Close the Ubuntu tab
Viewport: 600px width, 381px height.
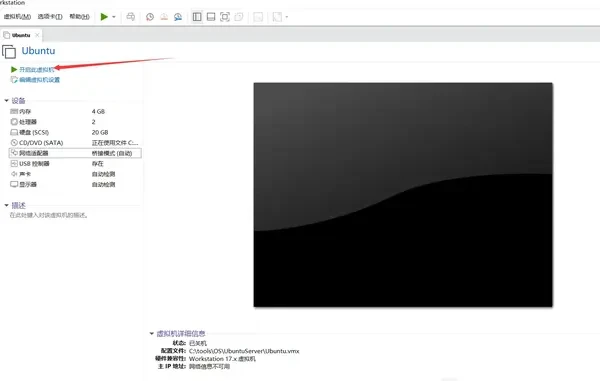point(37,35)
